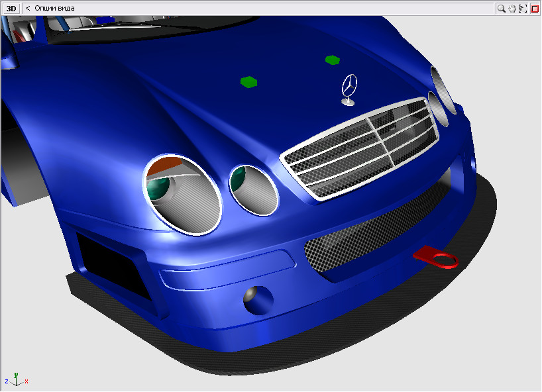Select the Mercedes star hood ornament
Image resolution: width=542 pixels, height=392 pixels.
(349, 89)
